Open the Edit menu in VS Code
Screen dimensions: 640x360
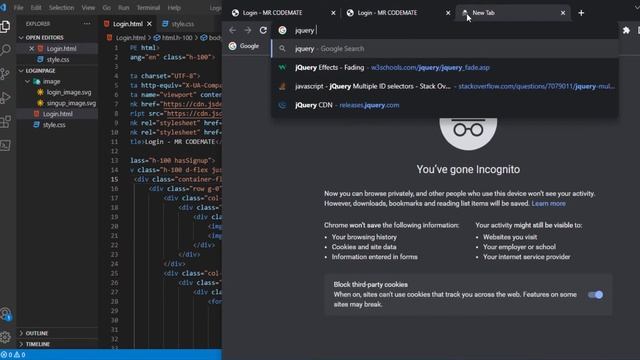36,8
